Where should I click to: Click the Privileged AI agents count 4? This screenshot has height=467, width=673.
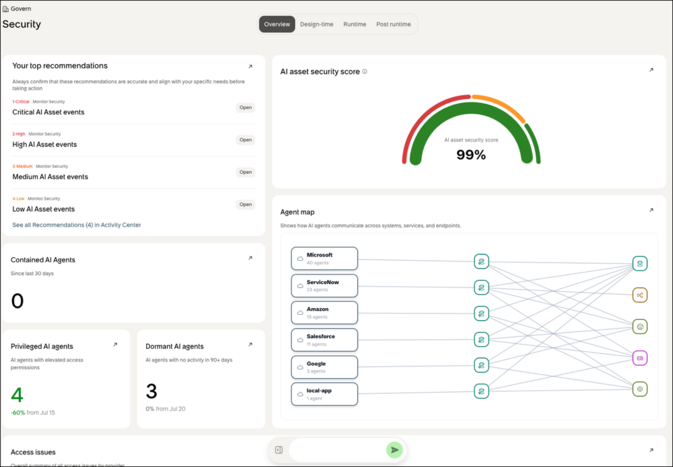(x=17, y=395)
